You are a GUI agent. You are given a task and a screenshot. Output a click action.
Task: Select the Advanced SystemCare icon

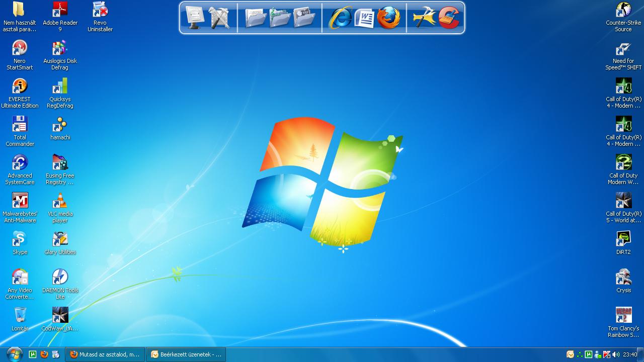point(20,169)
